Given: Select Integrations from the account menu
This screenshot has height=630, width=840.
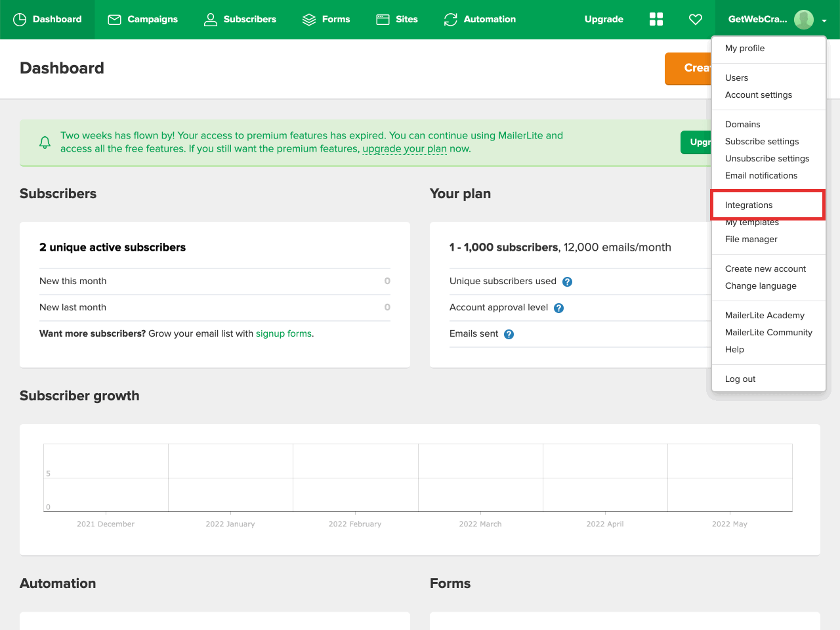Looking at the screenshot, I should coord(749,205).
